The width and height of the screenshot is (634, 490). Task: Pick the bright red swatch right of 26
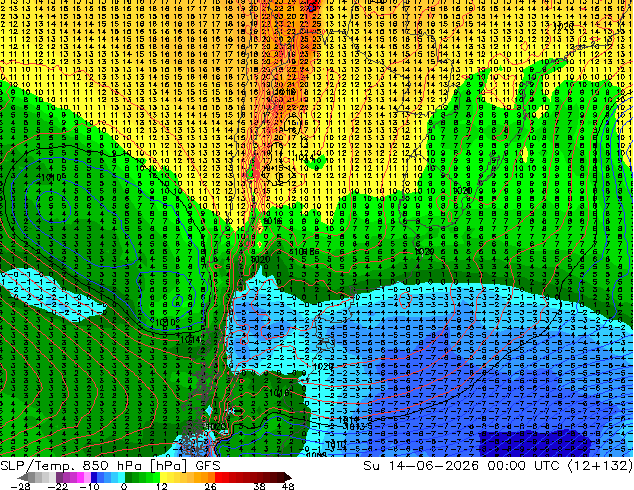pyautogui.click(x=218, y=477)
